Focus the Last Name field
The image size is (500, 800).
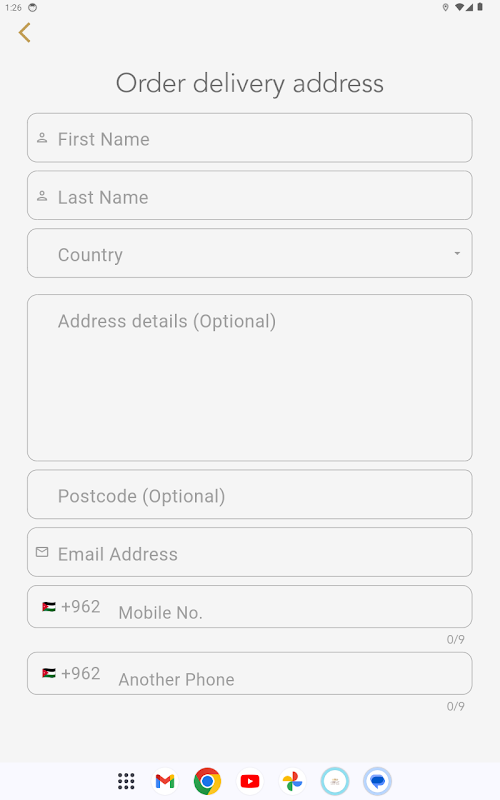pyautogui.click(x=249, y=195)
